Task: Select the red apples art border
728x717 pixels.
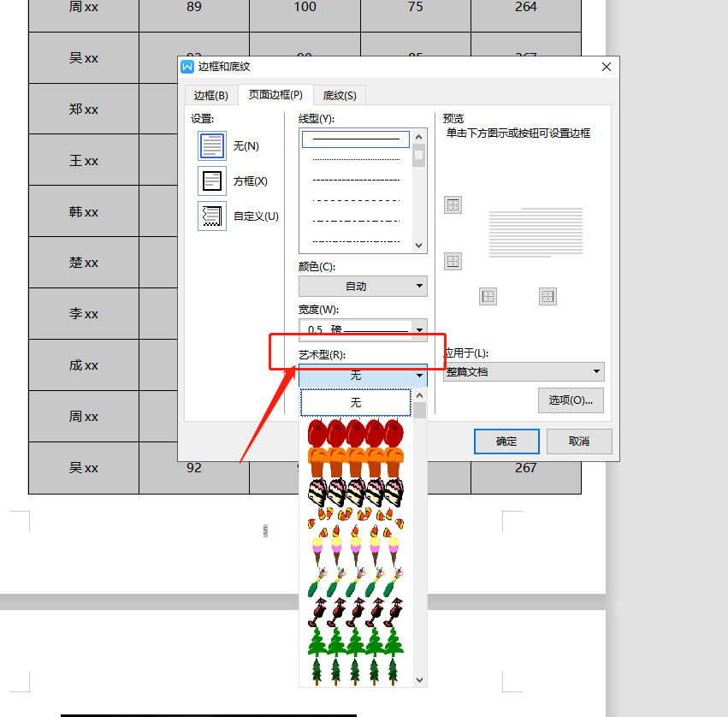Action: [355, 432]
